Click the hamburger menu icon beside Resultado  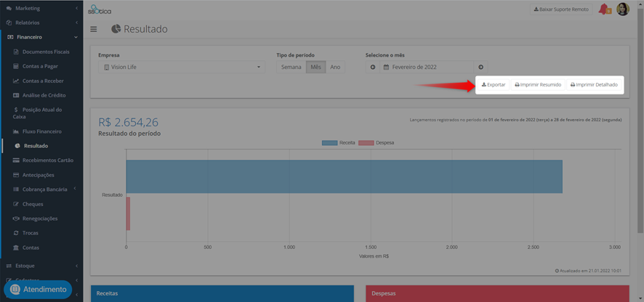click(94, 29)
